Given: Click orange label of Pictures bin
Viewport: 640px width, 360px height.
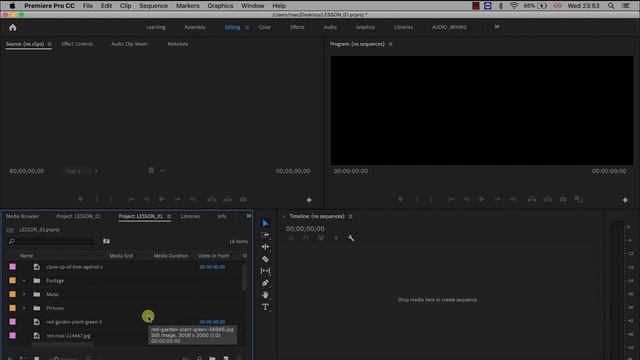Looking at the screenshot, I should click(x=13, y=308).
